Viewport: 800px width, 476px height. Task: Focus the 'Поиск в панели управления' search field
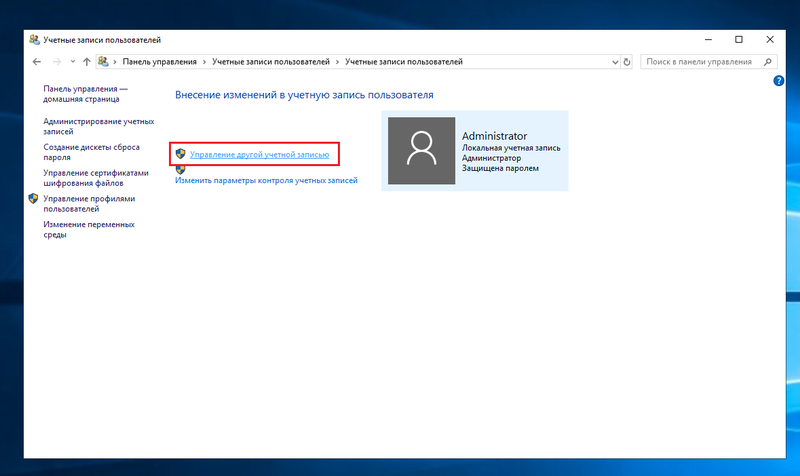click(x=698, y=62)
